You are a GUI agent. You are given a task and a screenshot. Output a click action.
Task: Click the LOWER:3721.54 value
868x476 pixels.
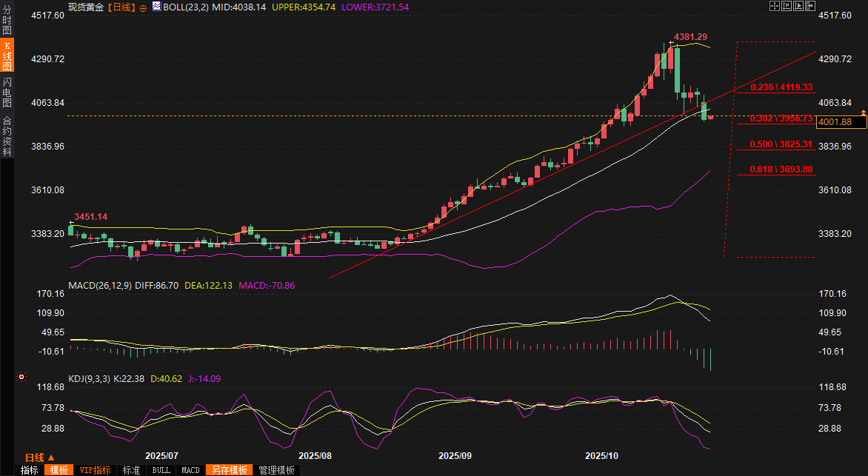coord(375,7)
